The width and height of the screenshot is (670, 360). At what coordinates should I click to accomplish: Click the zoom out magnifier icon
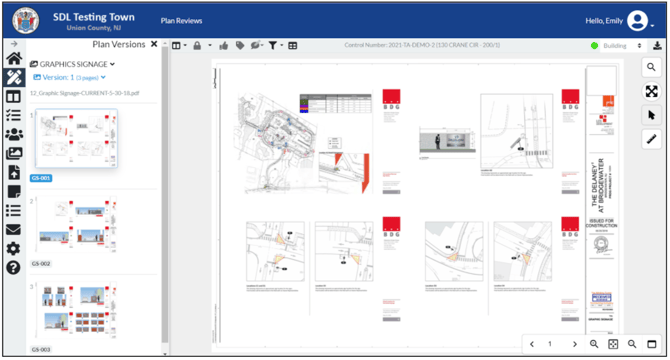[x=632, y=344]
